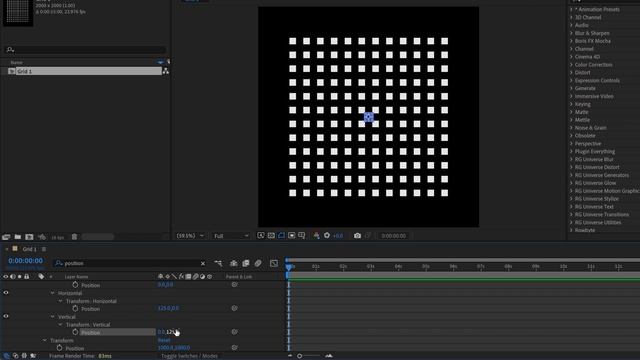
Task: Expand Animation Presets in Effects panel
Action: point(571,9)
